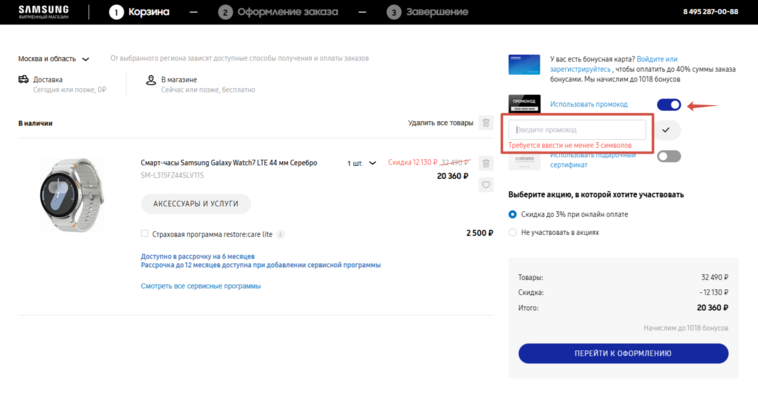Click Использовать подарочный сертификат link
Image resolution: width=758 pixels, height=399 pixels.
tap(593, 160)
